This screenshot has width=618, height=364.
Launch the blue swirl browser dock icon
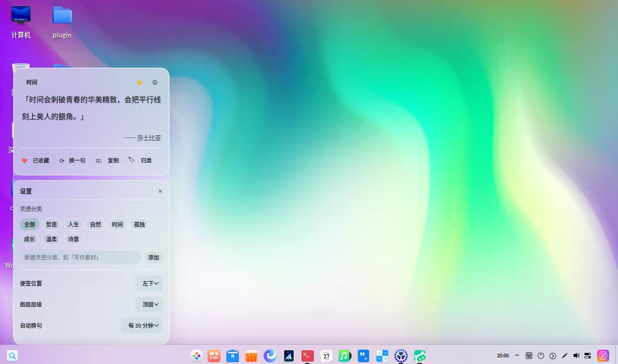click(x=270, y=356)
